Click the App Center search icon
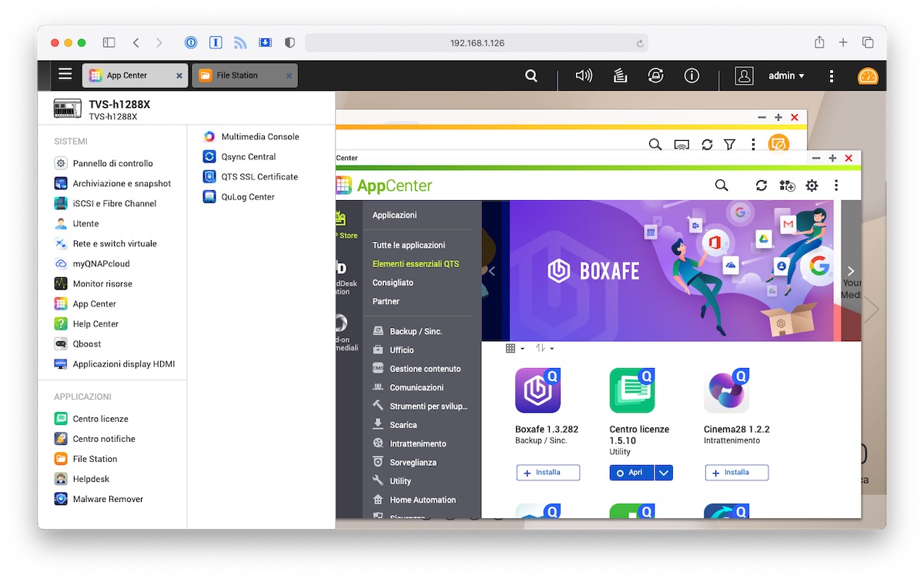The image size is (924, 579). (x=721, y=186)
